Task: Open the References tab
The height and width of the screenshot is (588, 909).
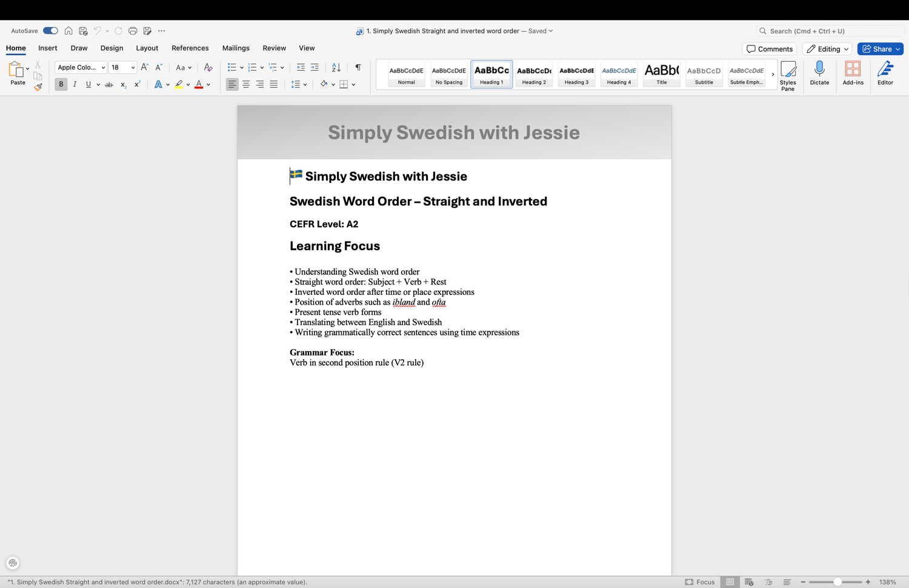Action: pos(190,48)
